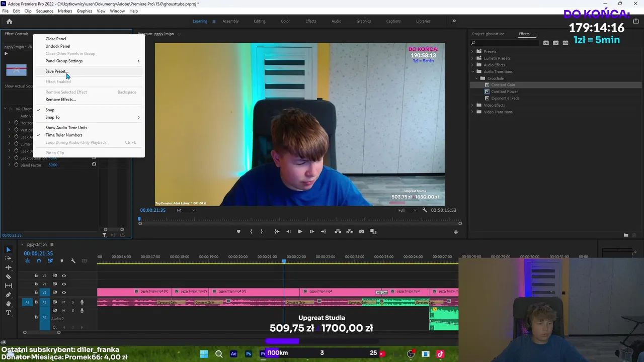Screen dimensions: 644x362
Task: Open the Fit zoom level dropdown
Action: [185, 210]
